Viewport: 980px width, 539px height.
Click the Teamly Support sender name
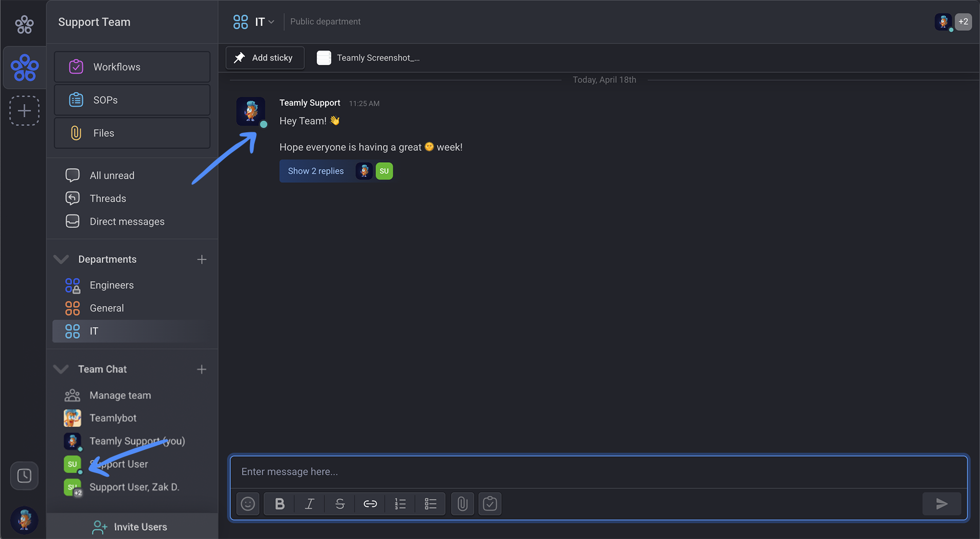[x=310, y=103]
